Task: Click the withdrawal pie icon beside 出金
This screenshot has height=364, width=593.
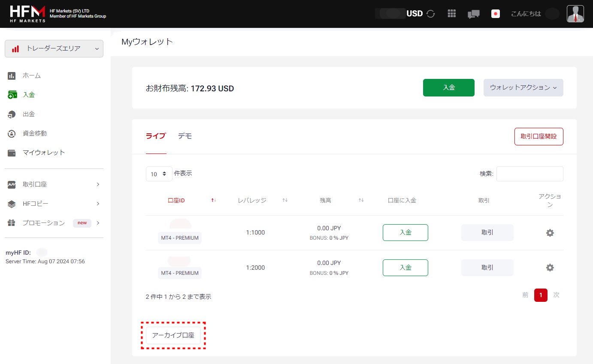Action: pyautogui.click(x=12, y=114)
